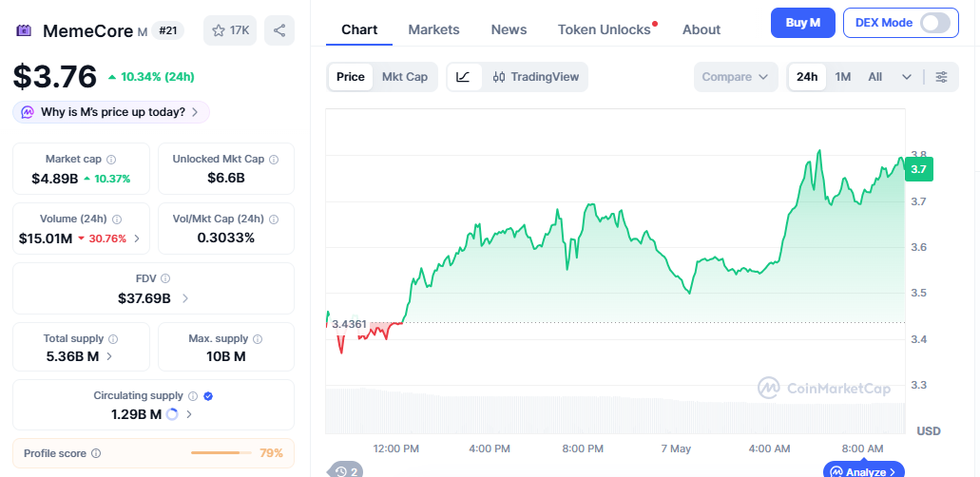Open Market cap info icon
The width and height of the screenshot is (980, 477).
tap(111, 160)
